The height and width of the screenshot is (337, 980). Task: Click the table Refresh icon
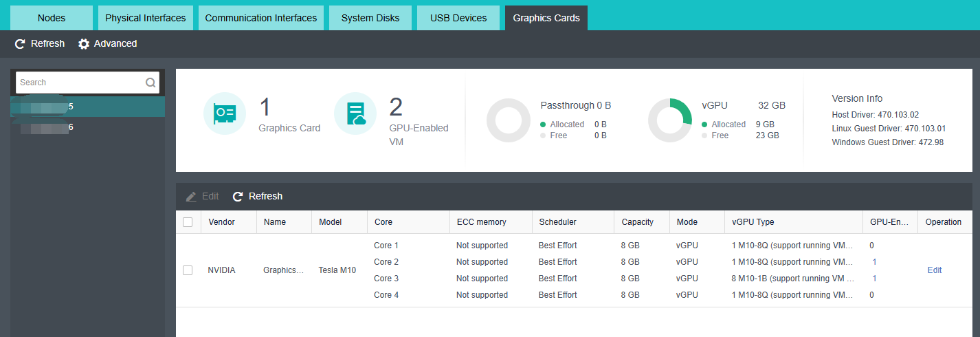click(238, 197)
